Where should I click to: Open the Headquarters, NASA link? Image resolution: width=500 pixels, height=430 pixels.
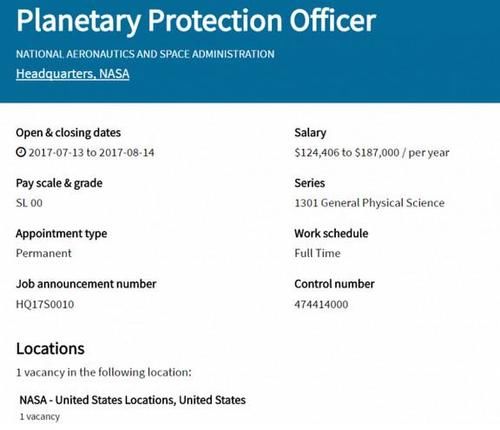click(x=73, y=74)
